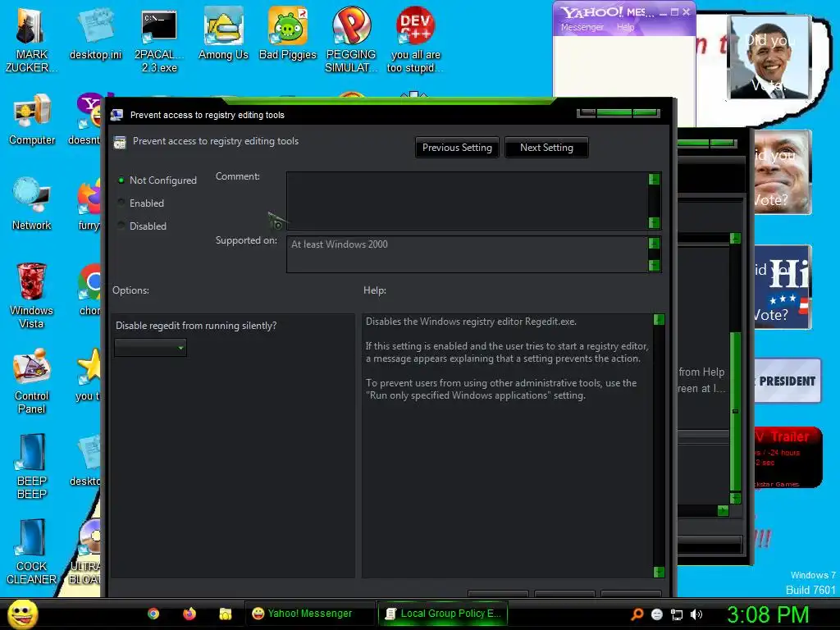
Task: Select the Not Configured radio button
Action: pyautogui.click(x=121, y=180)
